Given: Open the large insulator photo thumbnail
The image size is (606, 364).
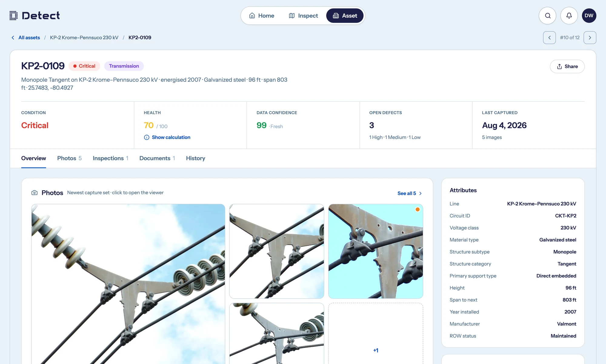Looking at the screenshot, I should click(128, 284).
